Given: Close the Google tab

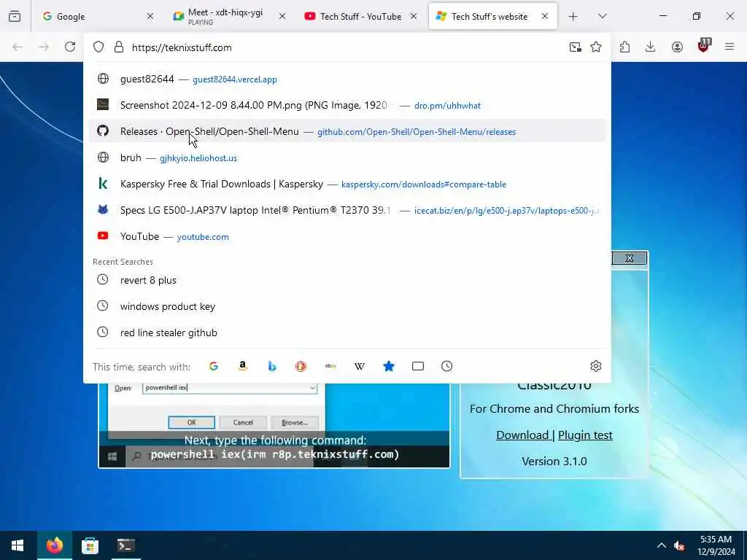Looking at the screenshot, I should (x=150, y=16).
